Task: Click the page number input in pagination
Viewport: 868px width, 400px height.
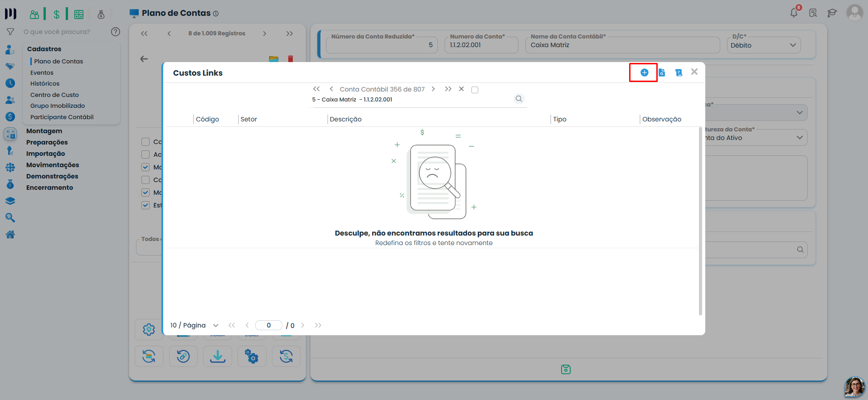Action: [x=269, y=325]
